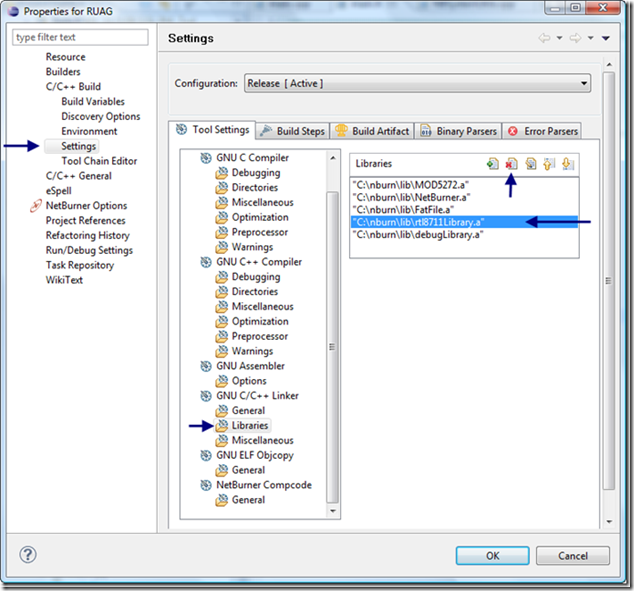Image resolution: width=634 pixels, height=591 pixels.
Task: Click the Delete library icon
Action: click(511, 164)
